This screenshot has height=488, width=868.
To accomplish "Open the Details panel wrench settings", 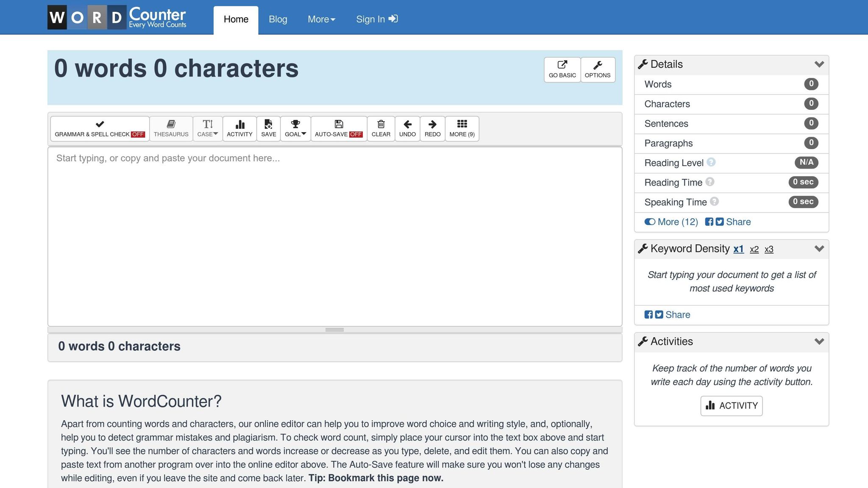I will click(643, 64).
